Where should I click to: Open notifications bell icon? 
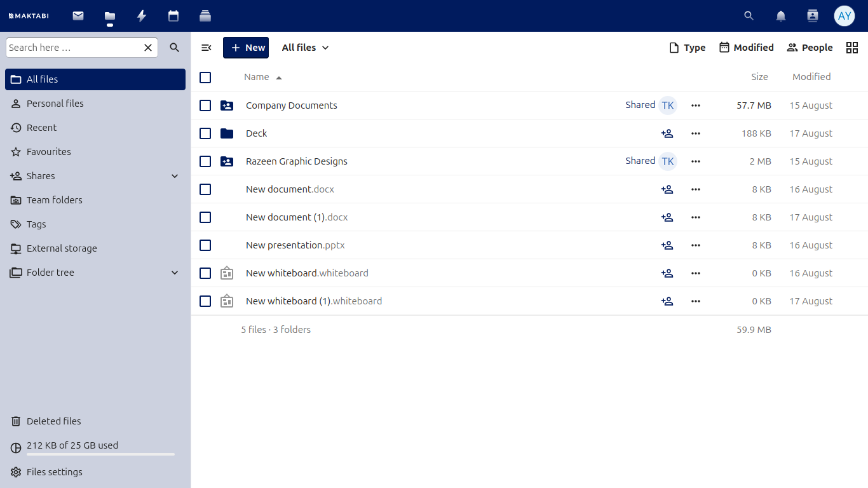click(x=781, y=16)
